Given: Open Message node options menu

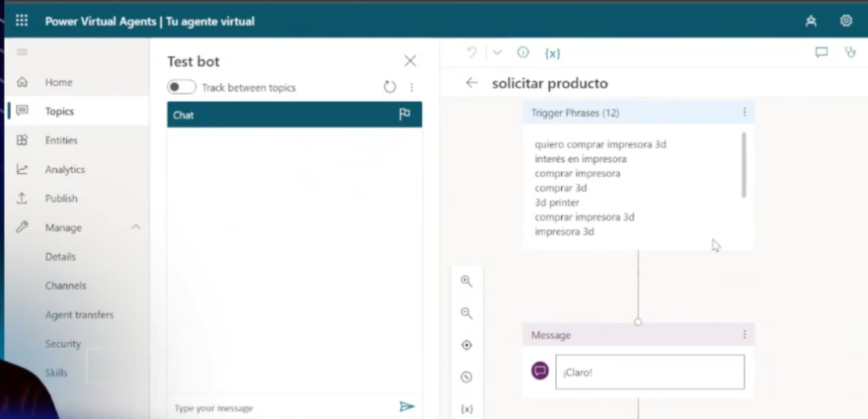Looking at the screenshot, I should 744,334.
